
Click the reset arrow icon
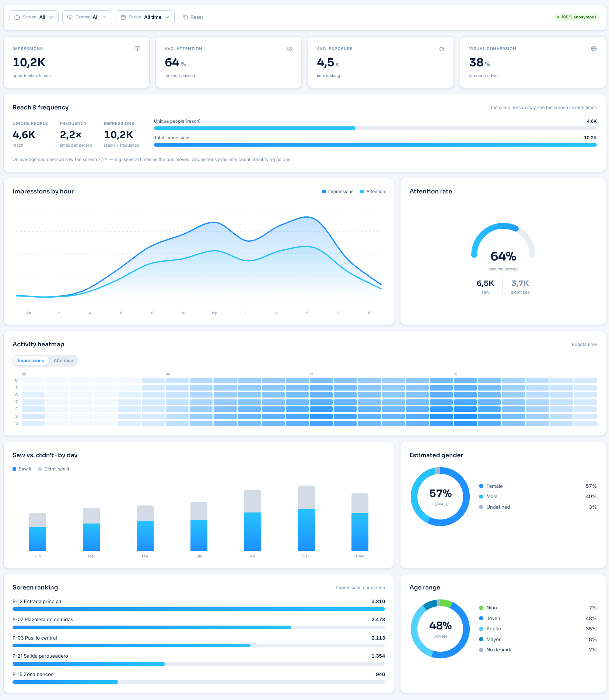pyautogui.click(x=186, y=17)
